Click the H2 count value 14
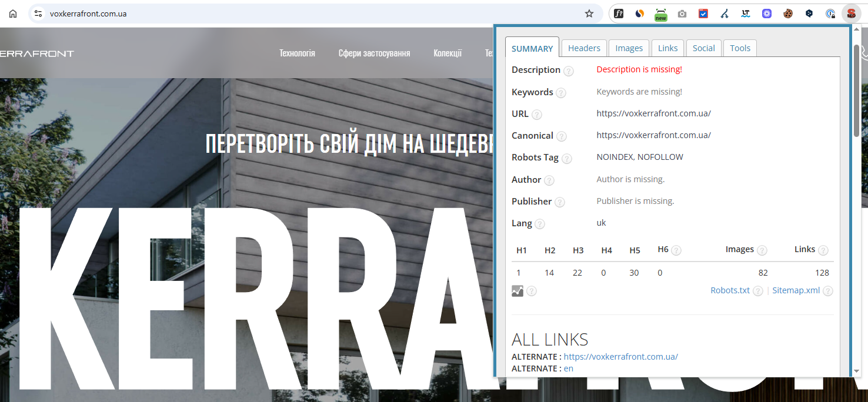Image resolution: width=868 pixels, height=402 pixels. pyautogui.click(x=549, y=273)
